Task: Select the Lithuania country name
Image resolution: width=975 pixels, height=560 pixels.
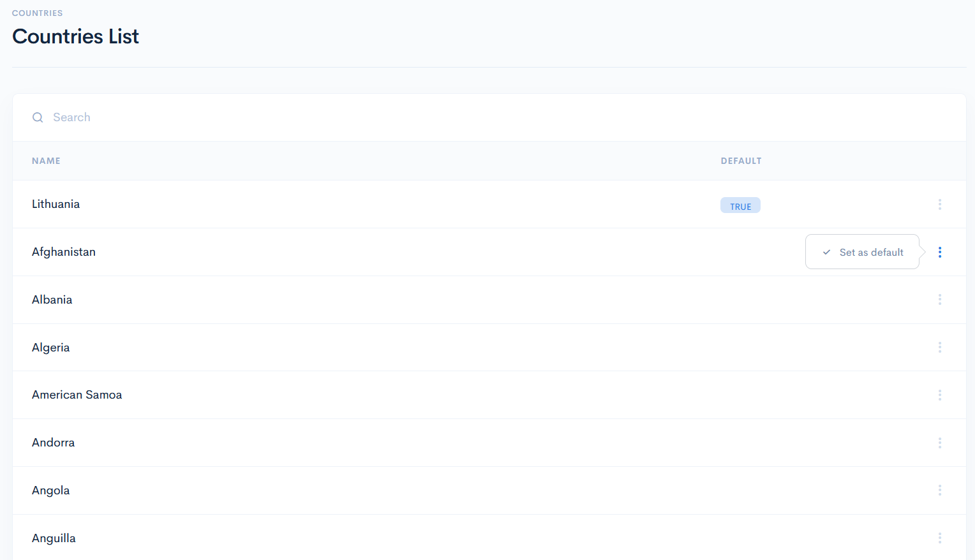Action: [56, 204]
